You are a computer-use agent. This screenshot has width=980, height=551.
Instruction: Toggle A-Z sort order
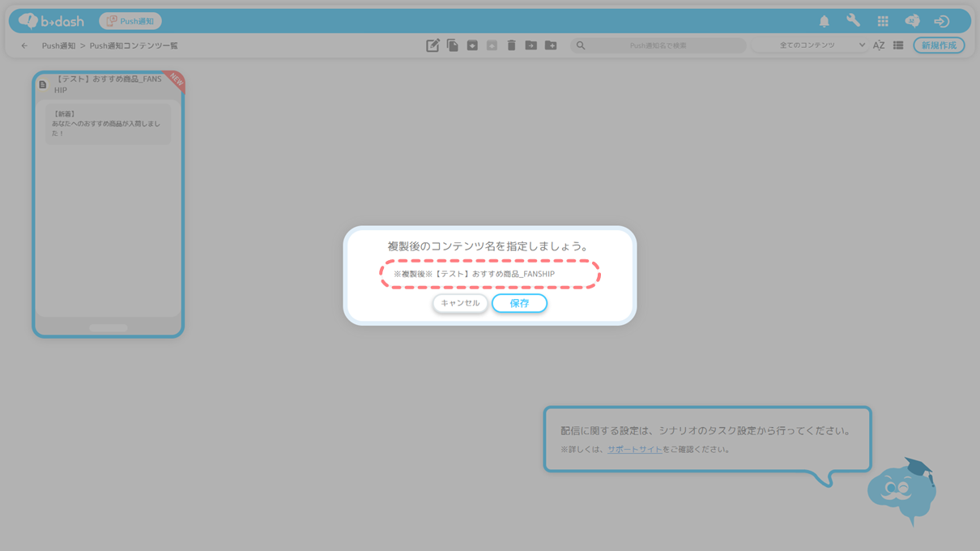pos(878,45)
